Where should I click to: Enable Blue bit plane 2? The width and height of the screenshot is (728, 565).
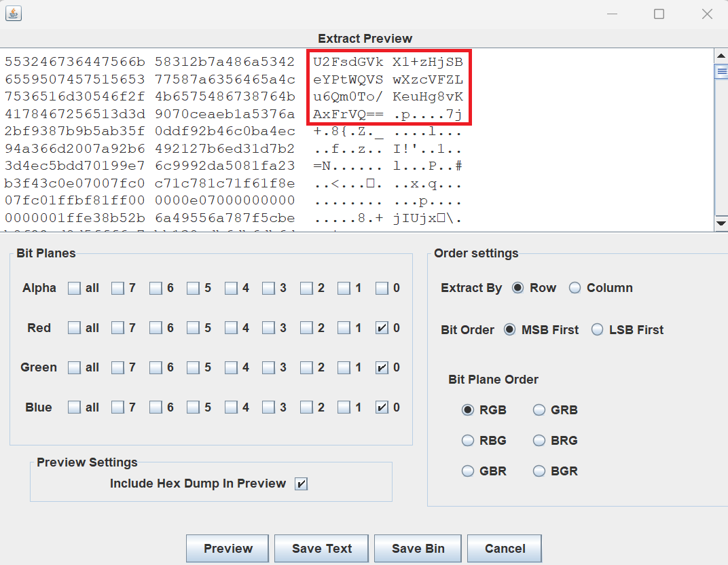coord(306,407)
